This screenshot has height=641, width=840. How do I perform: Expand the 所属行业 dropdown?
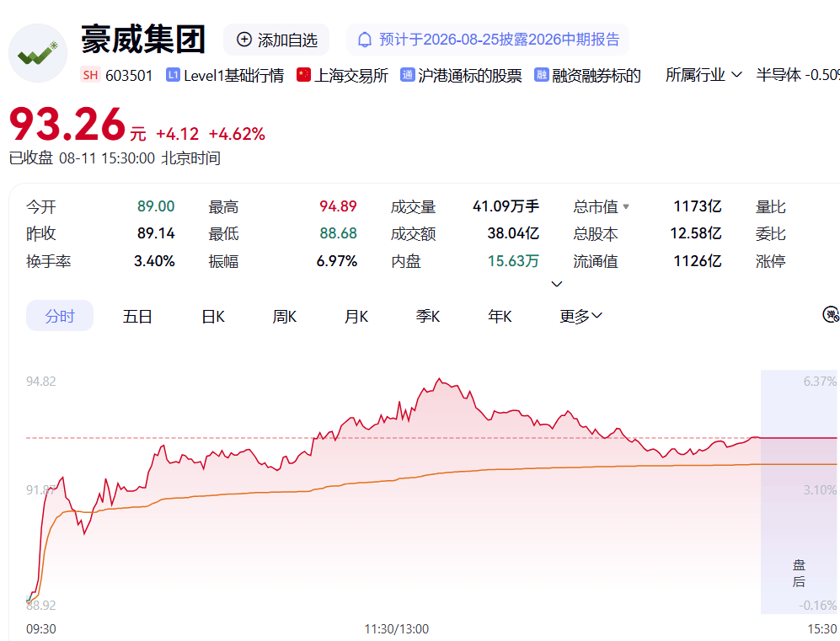pos(704,75)
